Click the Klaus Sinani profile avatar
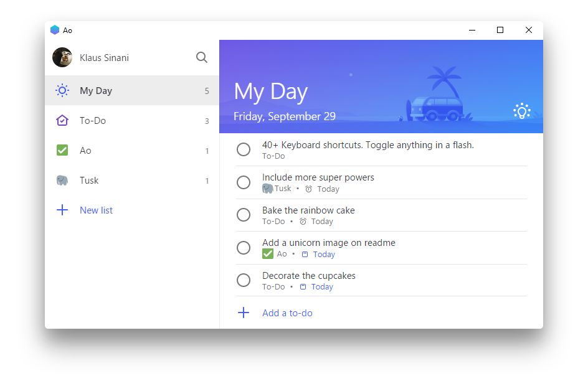Image resolution: width=588 pixels, height=381 pixels. pyautogui.click(x=61, y=57)
